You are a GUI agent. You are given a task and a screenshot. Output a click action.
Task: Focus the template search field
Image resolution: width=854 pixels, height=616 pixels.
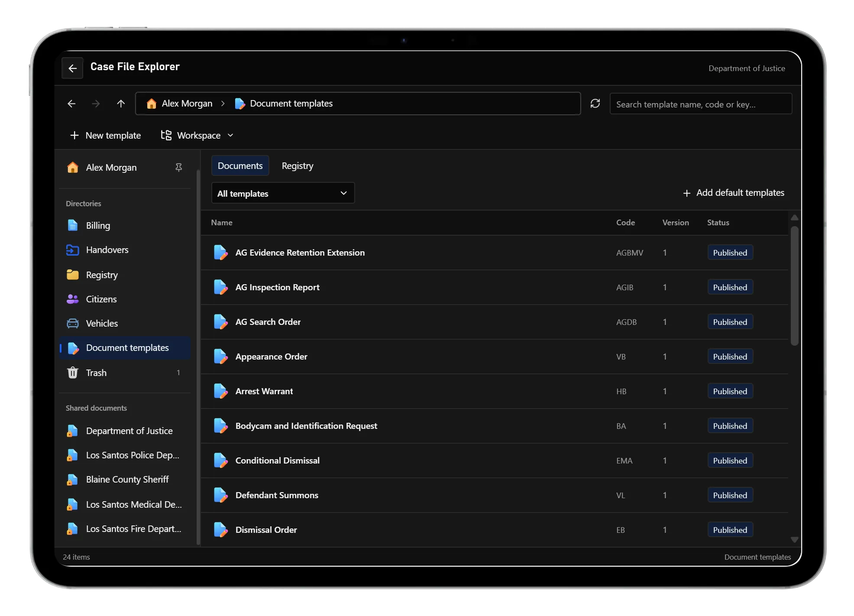(x=700, y=104)
